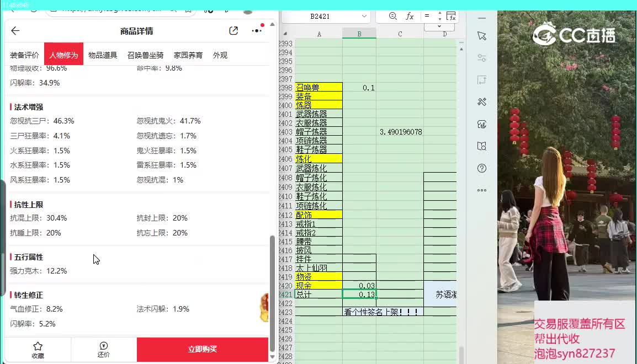
Task: Open the sliders settings icon in the sidebar
Action: click(482, 58)
